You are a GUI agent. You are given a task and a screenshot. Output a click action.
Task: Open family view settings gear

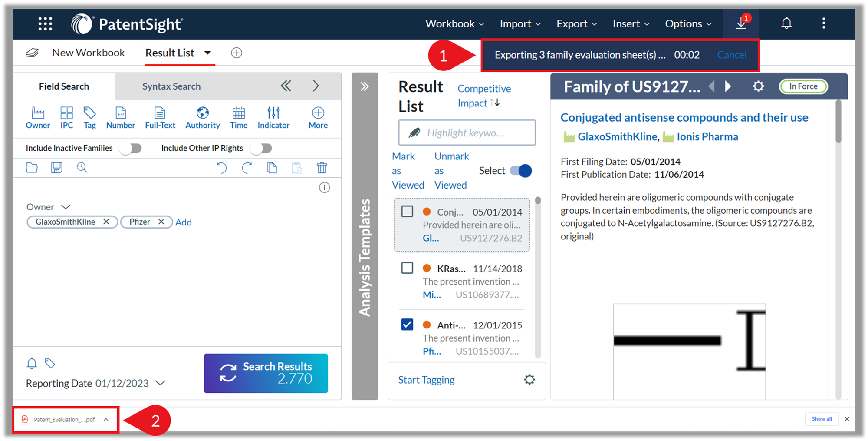tap(758, 86)
